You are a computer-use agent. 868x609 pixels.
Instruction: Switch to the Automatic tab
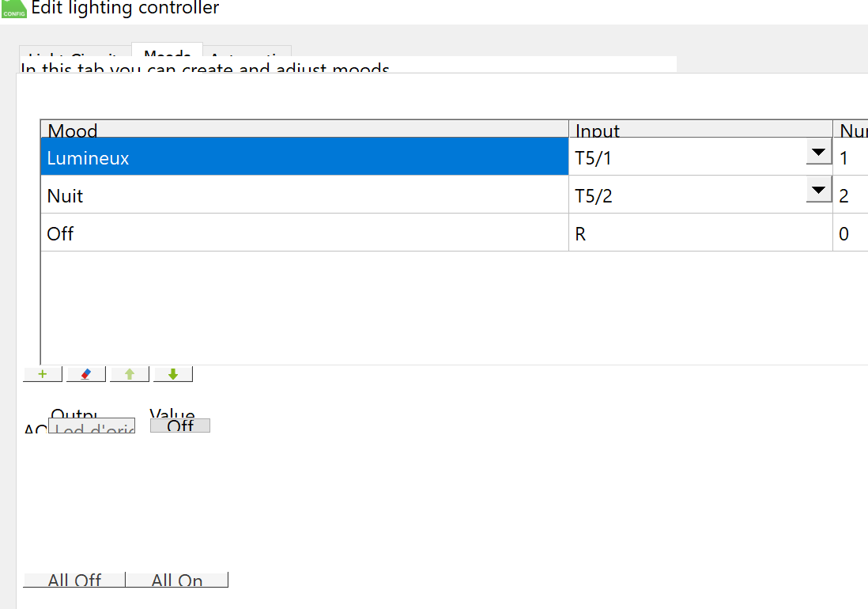click(247, 55)
